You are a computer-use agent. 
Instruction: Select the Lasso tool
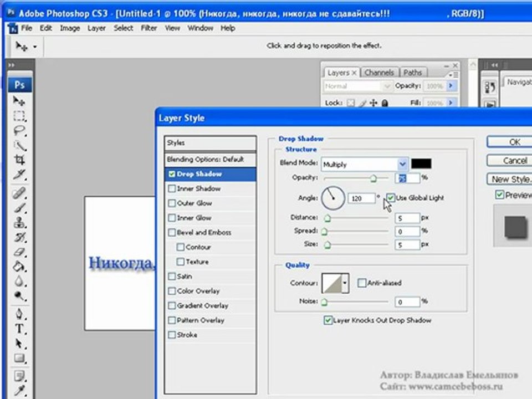coord(19,131)
